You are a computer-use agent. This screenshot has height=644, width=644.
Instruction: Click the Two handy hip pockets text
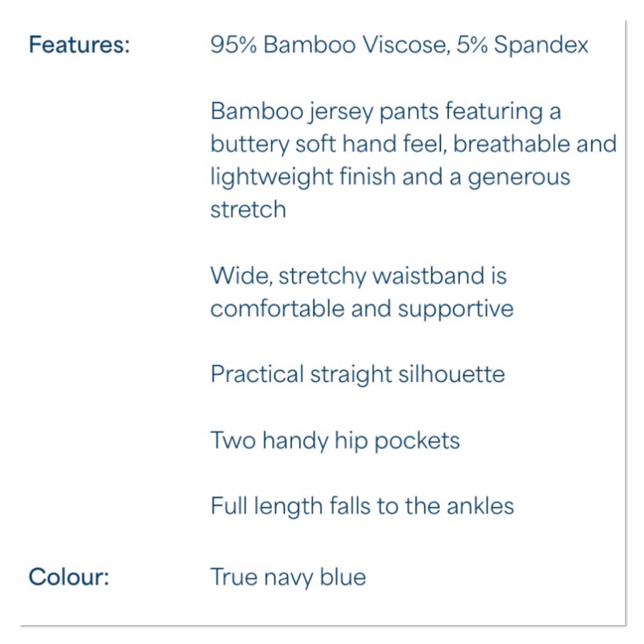[x=335, y=441]
